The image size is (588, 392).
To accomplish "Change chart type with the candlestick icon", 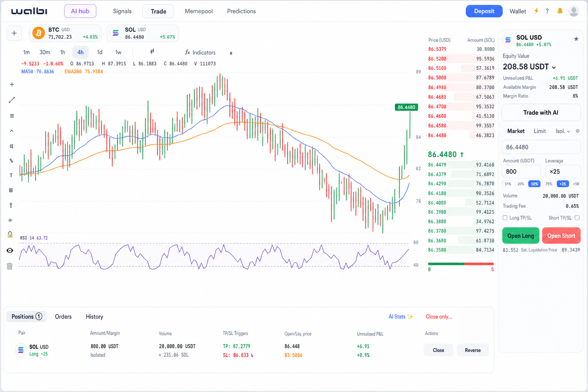I will 152,52.
